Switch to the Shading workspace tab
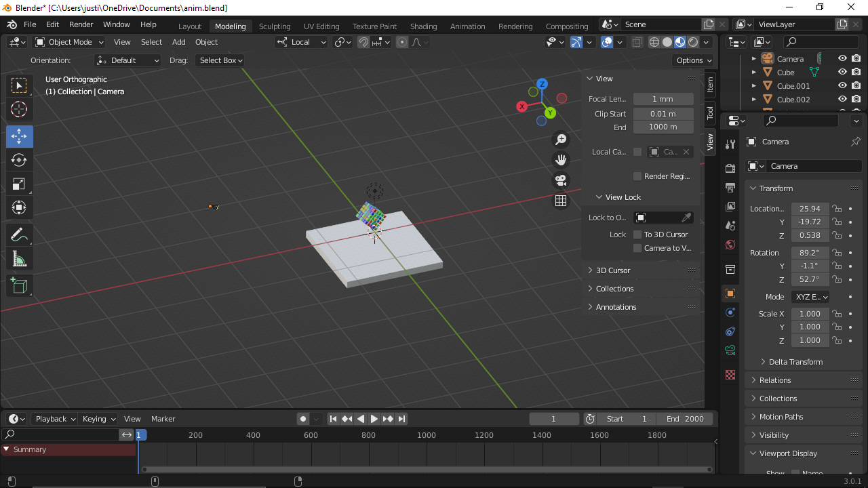Image resolution: width=868 pixels, height=488 pixels. (x=423, y=26)
